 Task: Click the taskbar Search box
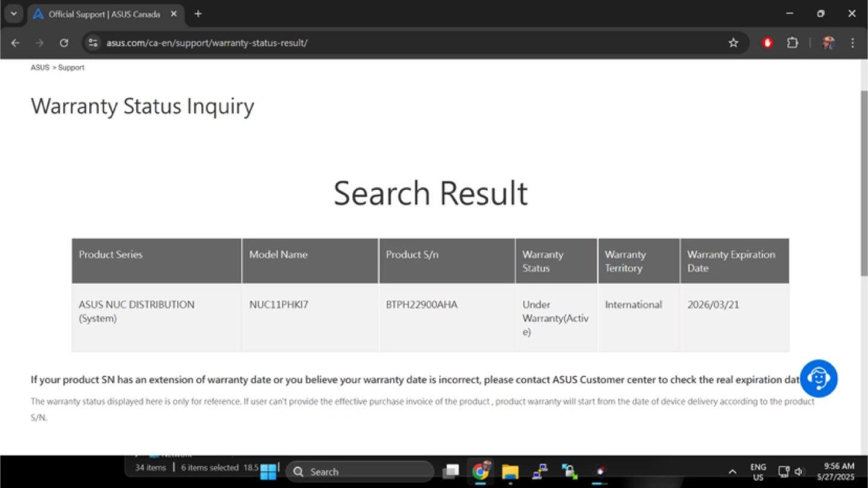[360, 472]
